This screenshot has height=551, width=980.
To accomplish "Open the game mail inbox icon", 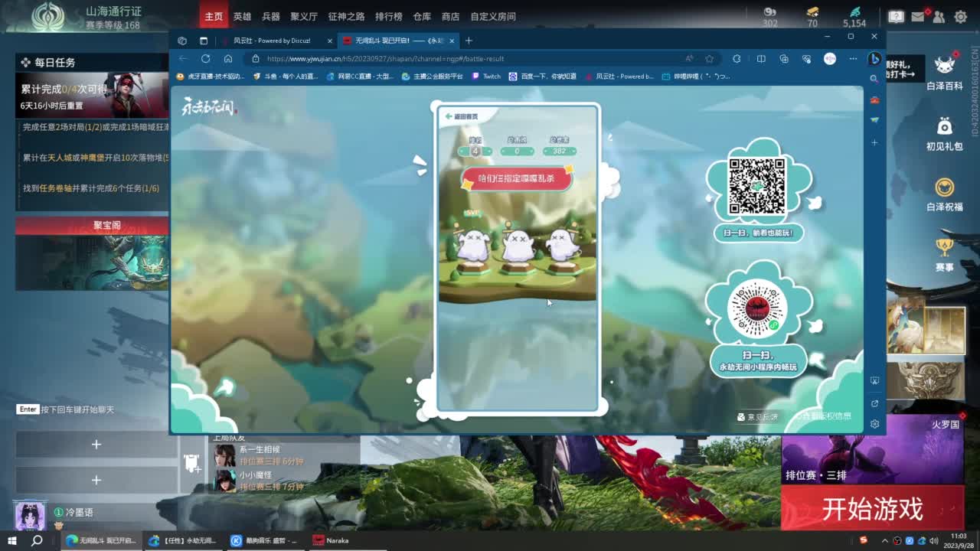I will pos(918,16).
